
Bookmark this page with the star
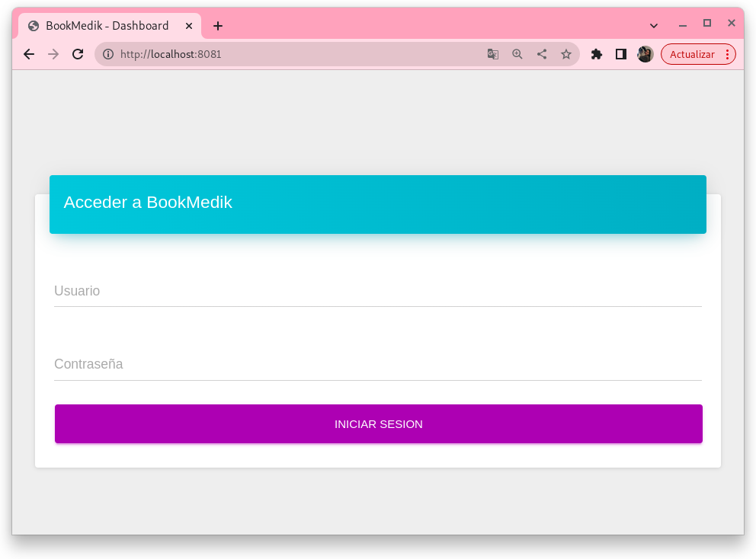(x=566, y=54)
